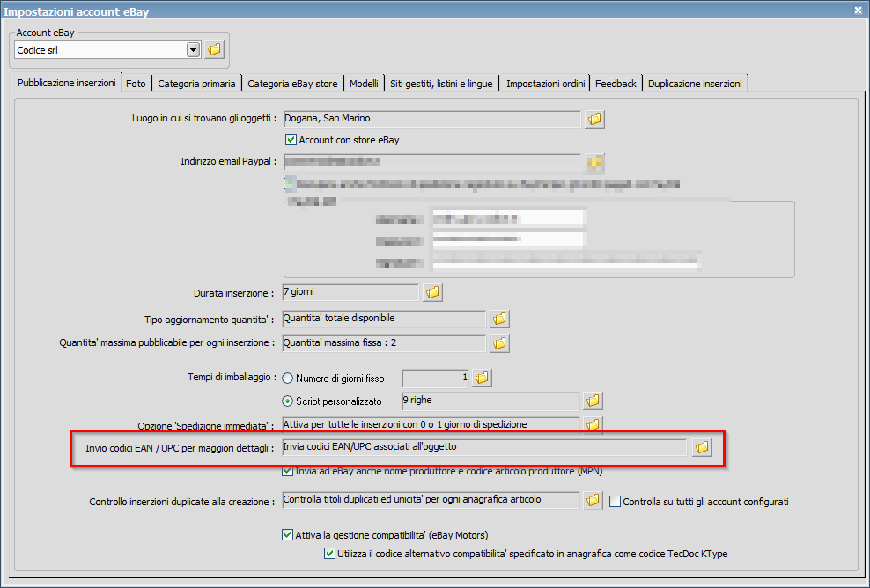Switch to the Foto tab

(x=136, y=84)
